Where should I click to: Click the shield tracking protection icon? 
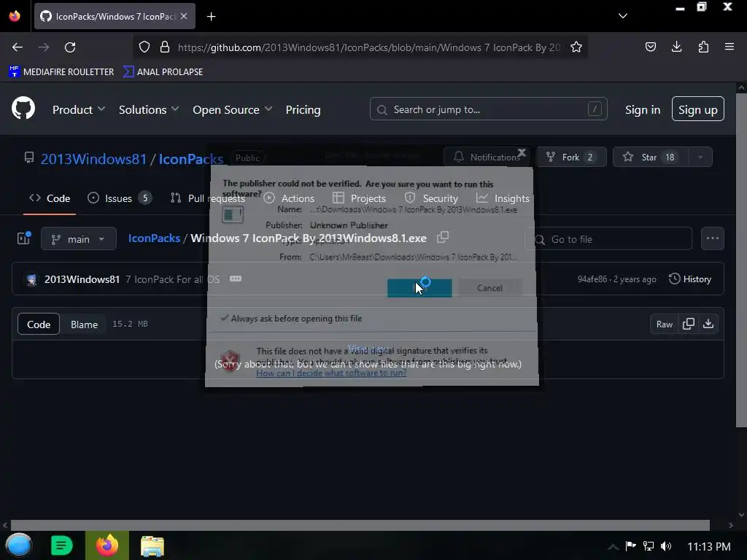[144, 47]
